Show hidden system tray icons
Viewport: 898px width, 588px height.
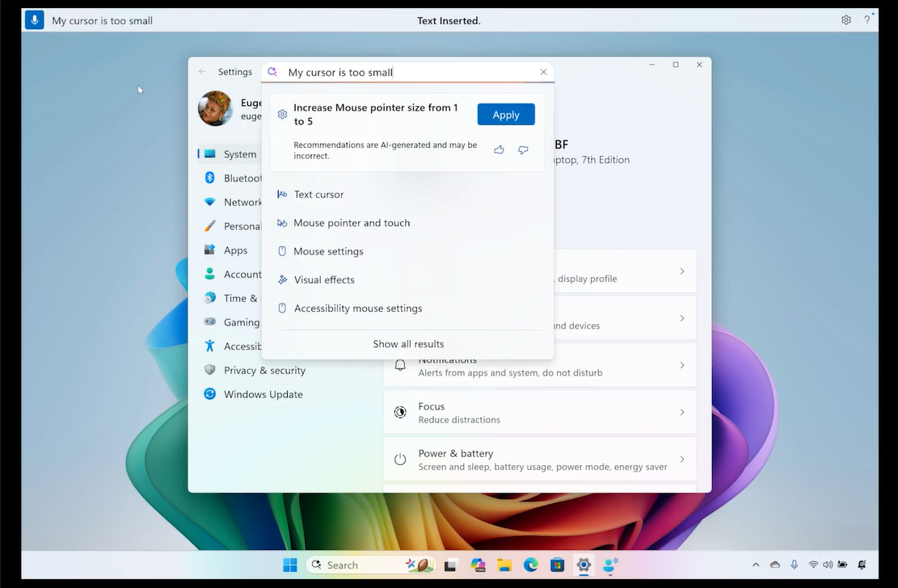756,565
